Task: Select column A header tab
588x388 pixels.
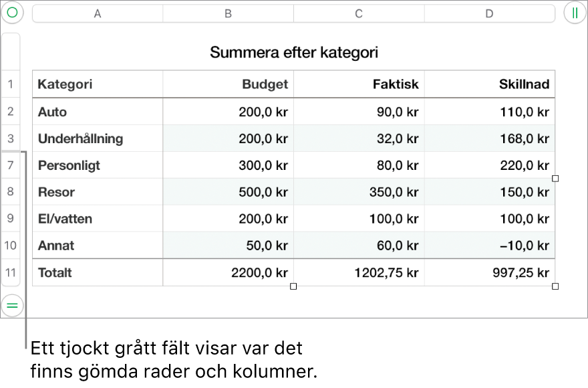Action: click(98, 13)
